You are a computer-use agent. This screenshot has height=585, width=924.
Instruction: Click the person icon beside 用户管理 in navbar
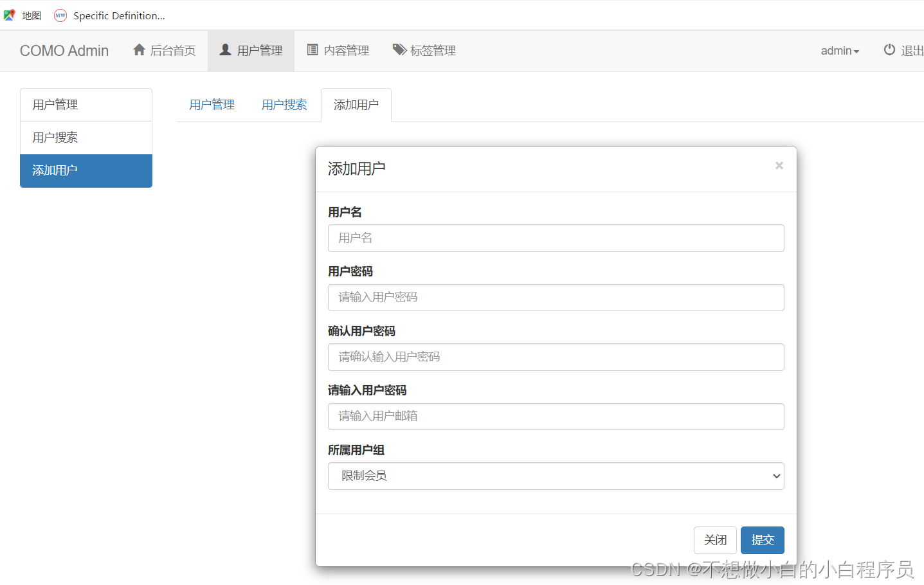225,50
